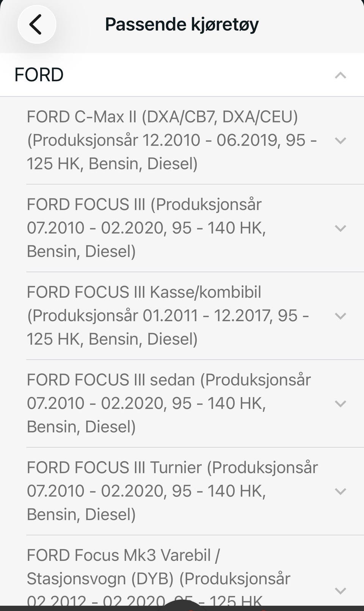The image size is (364, 611).
Task: Collapse the FORD section chevron
Action: click(340, 75)
